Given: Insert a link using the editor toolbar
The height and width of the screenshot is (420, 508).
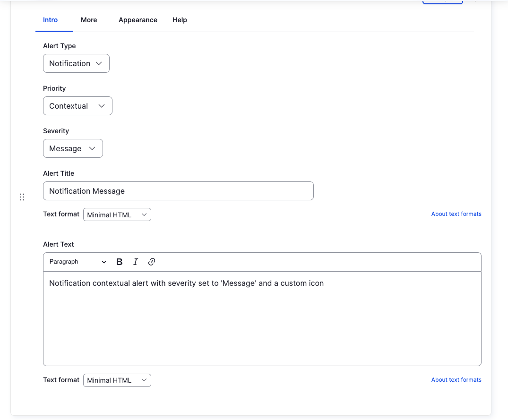Looking at the screenshot, I should click(x=151, y=262).
